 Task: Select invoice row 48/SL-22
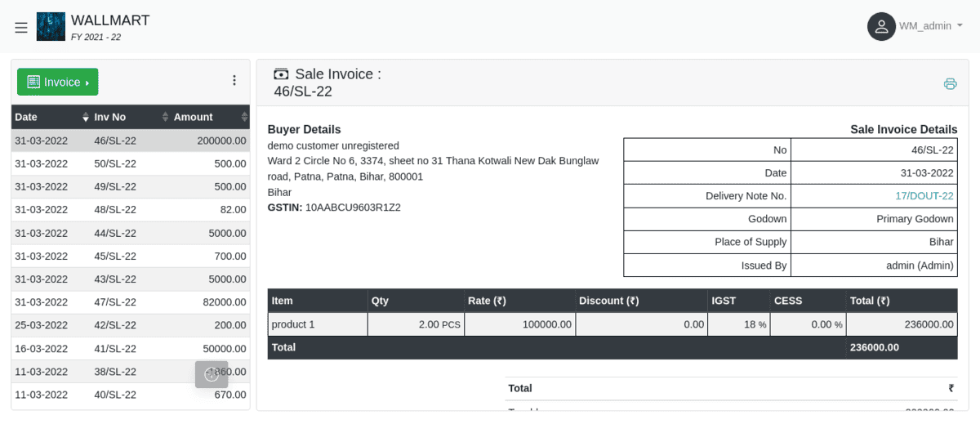pyautogui.click(x=131, y=210)
